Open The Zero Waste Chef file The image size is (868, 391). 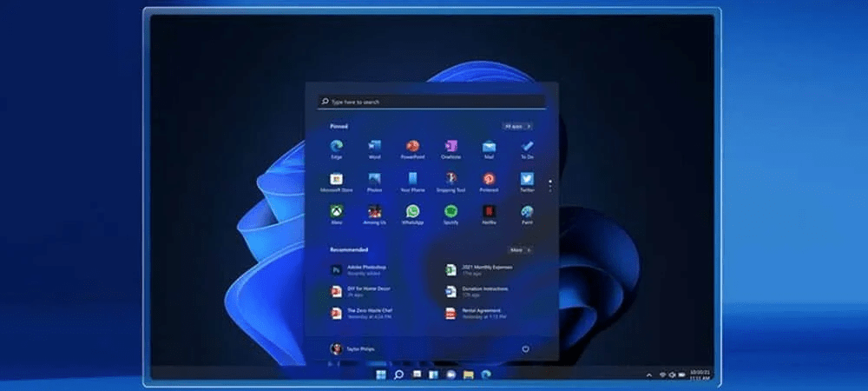click(361, 314)
